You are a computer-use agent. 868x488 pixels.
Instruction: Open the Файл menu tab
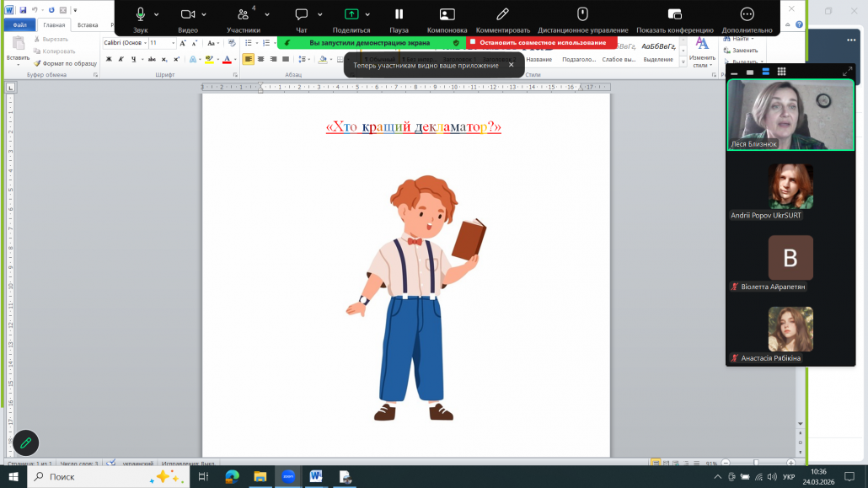(19, 25)
